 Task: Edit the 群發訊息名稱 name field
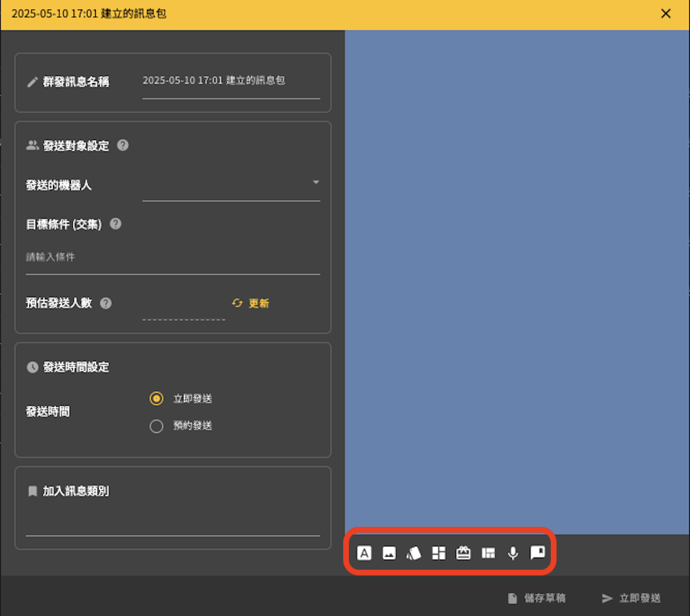231,82
